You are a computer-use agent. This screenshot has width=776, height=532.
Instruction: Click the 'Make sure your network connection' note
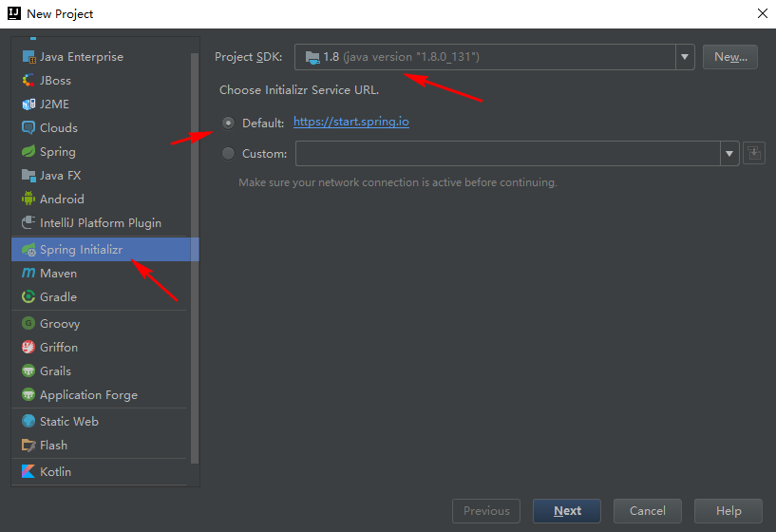pyautogui.click(x=397, y=182)
